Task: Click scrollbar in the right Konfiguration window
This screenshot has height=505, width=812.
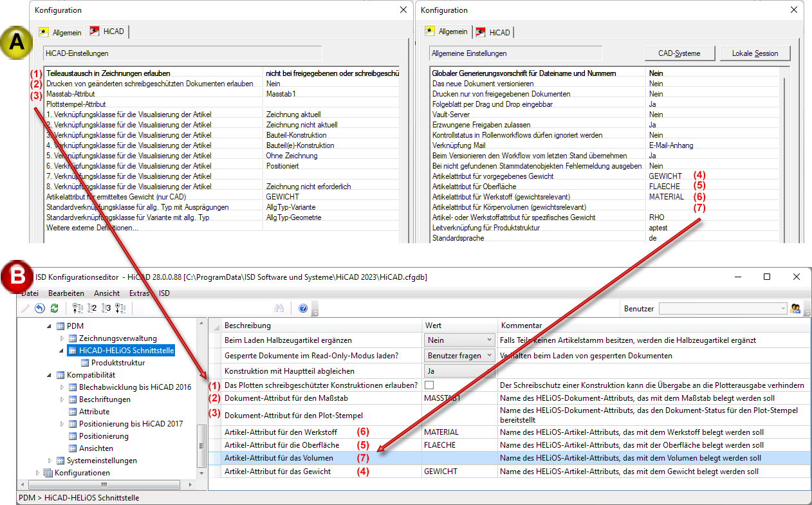Action: (784, 154)
